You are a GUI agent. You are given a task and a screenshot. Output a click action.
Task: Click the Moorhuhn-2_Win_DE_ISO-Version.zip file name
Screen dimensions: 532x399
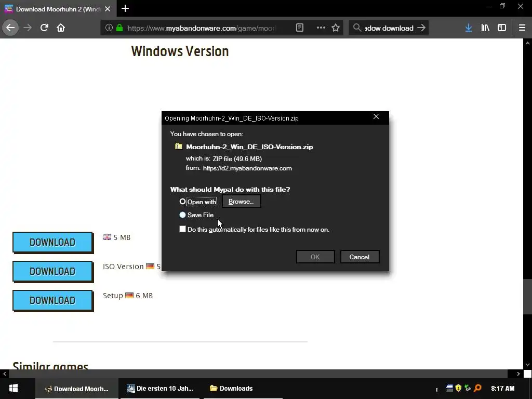(x=249, y=147)
